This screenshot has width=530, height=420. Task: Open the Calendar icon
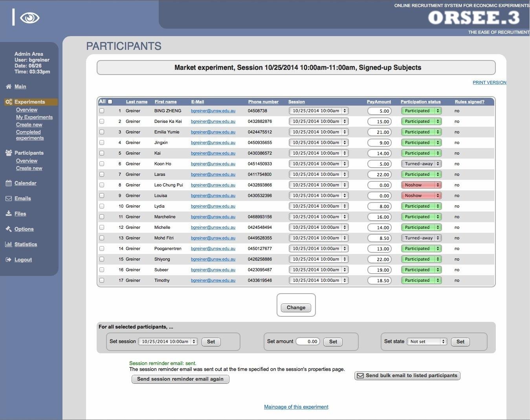(8, 183)
